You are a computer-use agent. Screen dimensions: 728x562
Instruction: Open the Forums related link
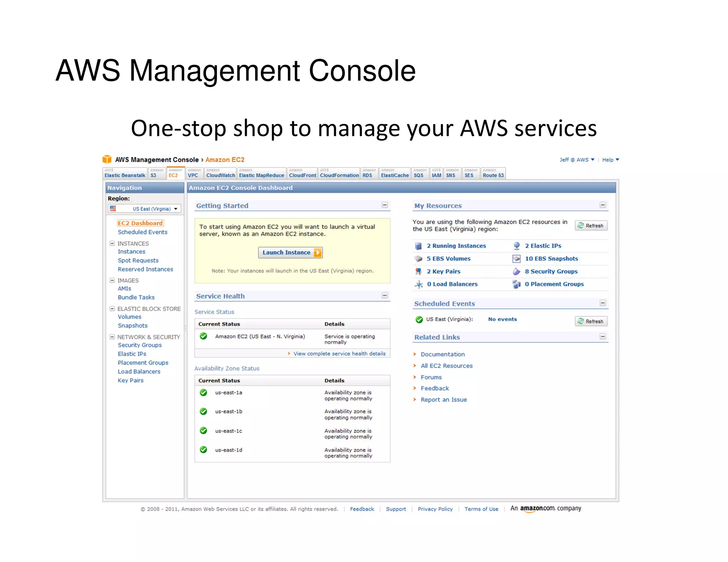point(431,377)
